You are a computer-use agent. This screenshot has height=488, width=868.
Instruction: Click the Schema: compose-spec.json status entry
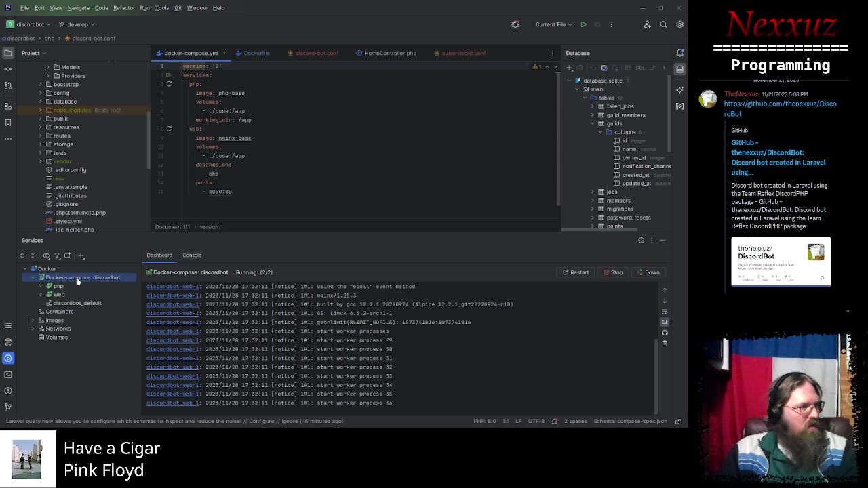point(631,421)
